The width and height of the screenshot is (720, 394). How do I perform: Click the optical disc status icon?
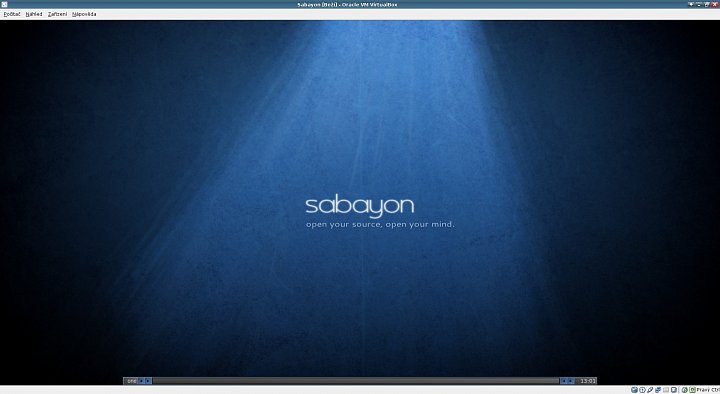pos(642,390)
